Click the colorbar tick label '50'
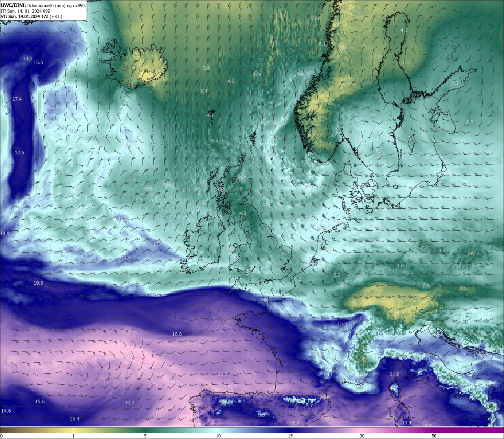This screenshot has height=439, width=504. click(x=434, y=436)
